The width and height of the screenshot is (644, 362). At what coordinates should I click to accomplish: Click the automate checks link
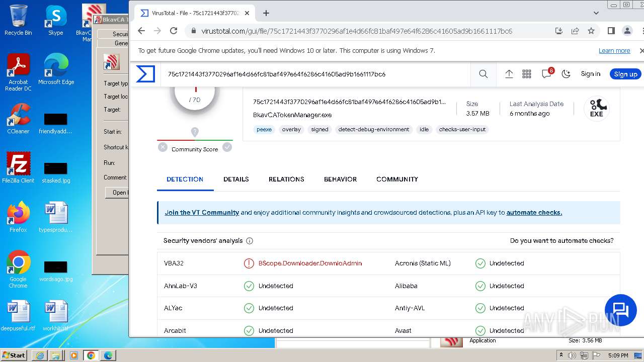click(534, 213)
